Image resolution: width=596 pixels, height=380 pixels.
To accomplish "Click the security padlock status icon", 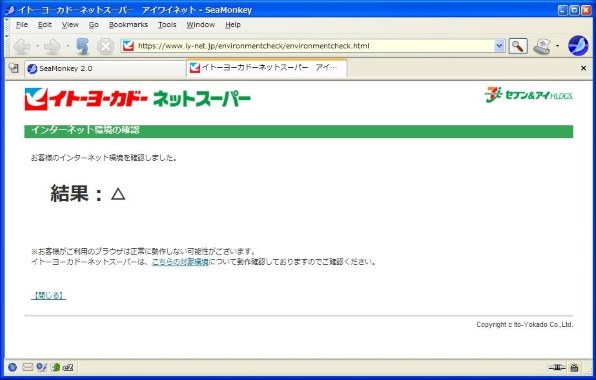I will (x=574, y=367).
